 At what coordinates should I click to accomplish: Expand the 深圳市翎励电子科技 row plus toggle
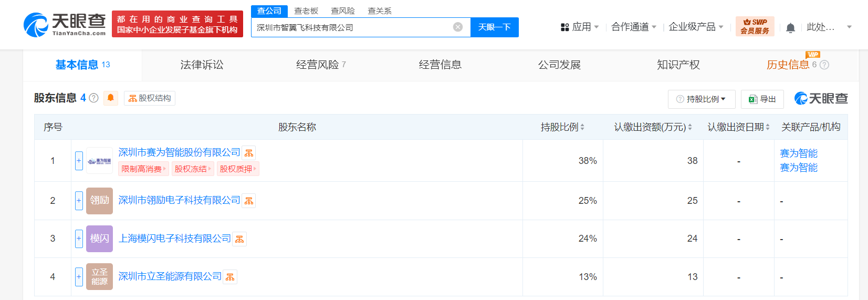pos(79,201)
